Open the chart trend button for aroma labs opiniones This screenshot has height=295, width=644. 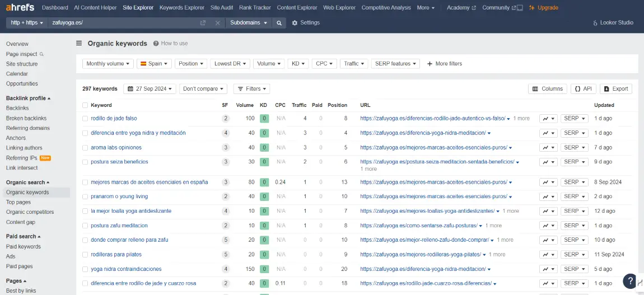point(548,147)
